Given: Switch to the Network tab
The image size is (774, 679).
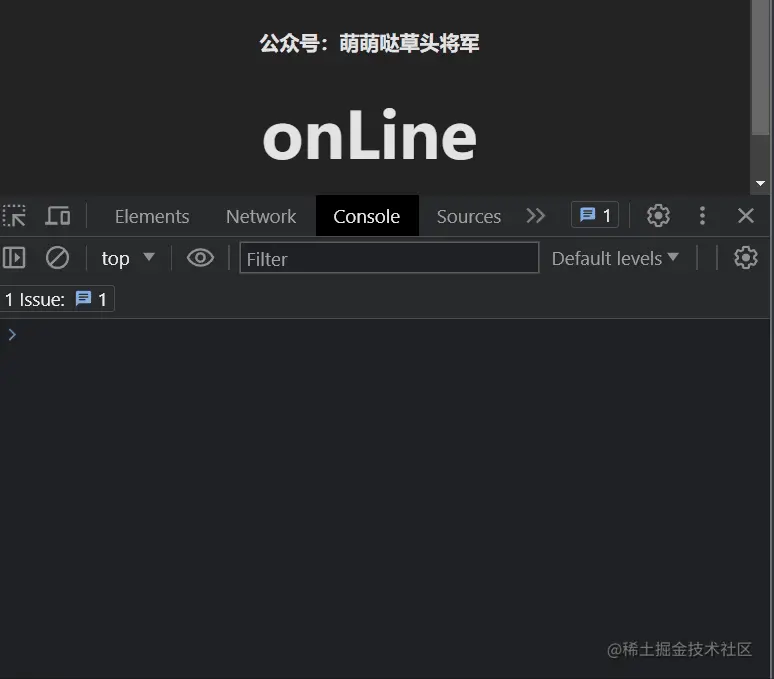Looking at the screenshot, I should pyautogui.click(x=261, y=216).
